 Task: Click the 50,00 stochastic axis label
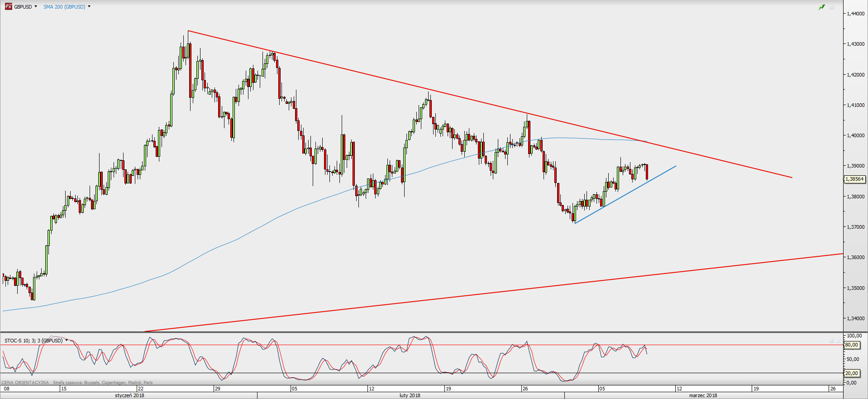coord(853,359)
